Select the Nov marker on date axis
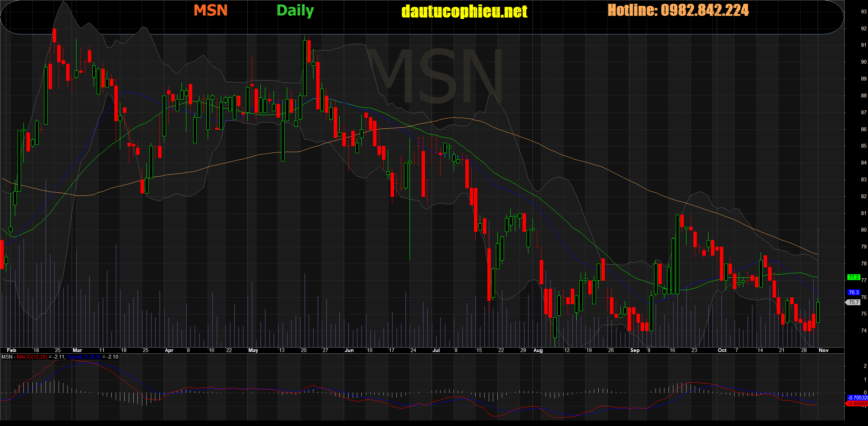The width and height of the screenshot is (868, 426). (x=823, y=350)
